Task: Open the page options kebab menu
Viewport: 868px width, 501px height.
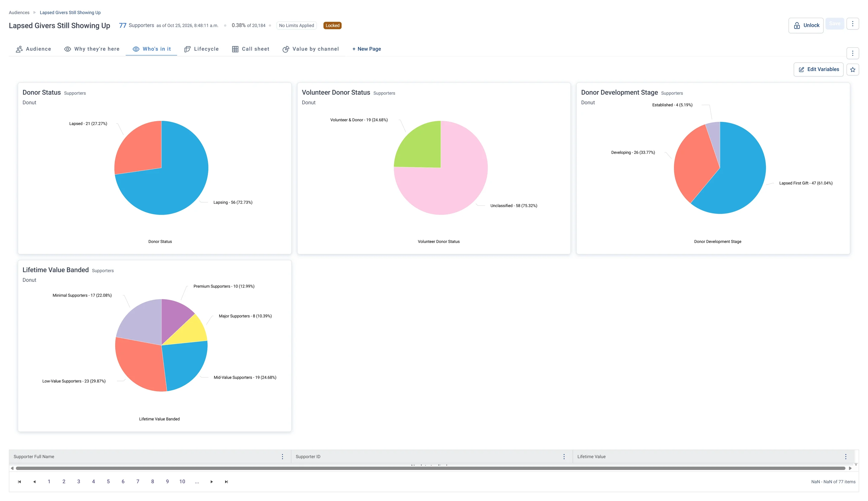Action: coord(852,53)
